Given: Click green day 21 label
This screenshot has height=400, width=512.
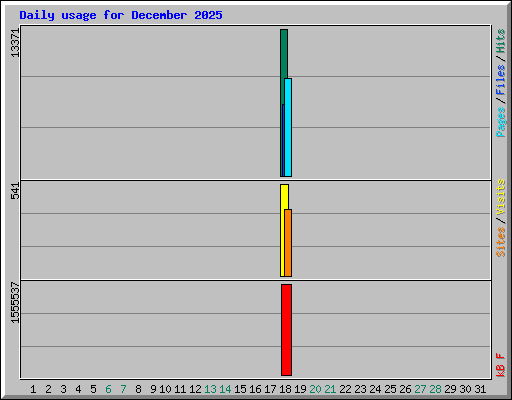Looking at the screenshot, I should (330, 389).
